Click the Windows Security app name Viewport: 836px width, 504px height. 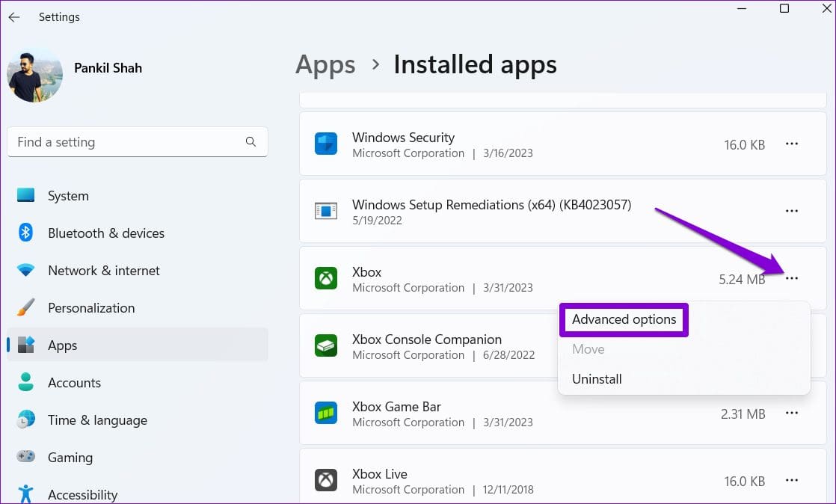(403, 138)
